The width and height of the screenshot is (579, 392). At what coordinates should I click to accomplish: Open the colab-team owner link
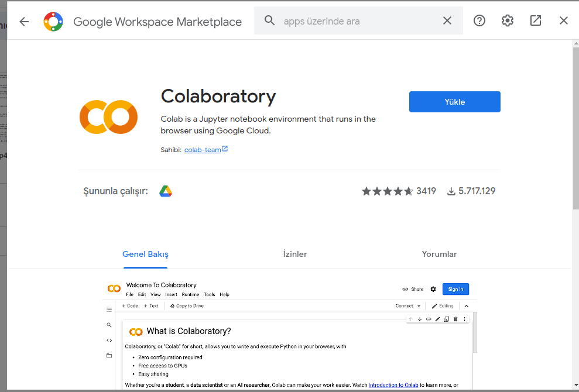[203, 150]
